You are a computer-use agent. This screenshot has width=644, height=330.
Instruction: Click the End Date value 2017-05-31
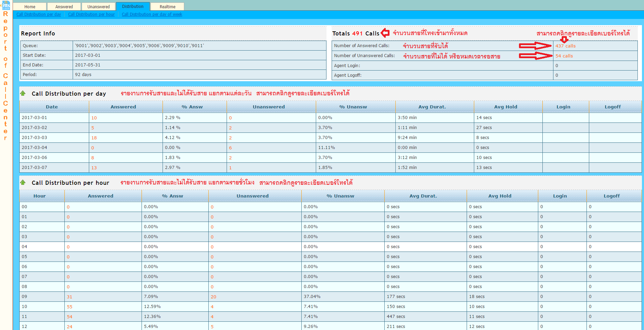[88, 65]
